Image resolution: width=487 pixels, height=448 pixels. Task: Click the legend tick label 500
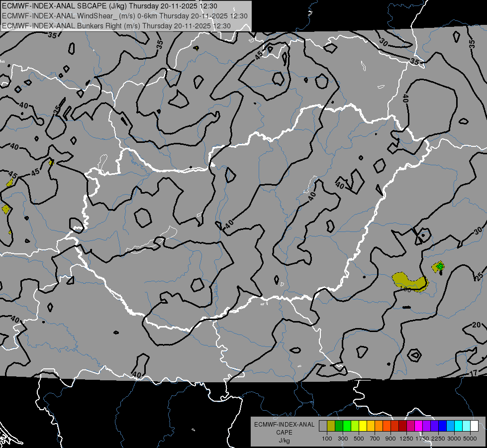tap(359, 439)
